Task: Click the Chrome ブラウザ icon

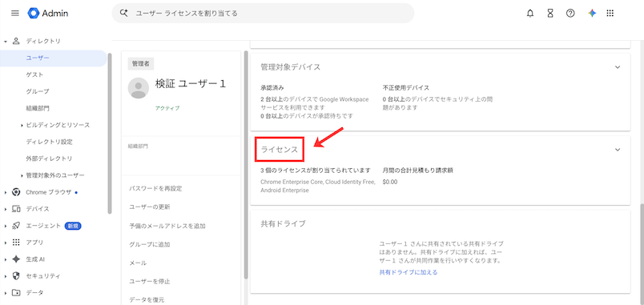Action: point(16,192)
